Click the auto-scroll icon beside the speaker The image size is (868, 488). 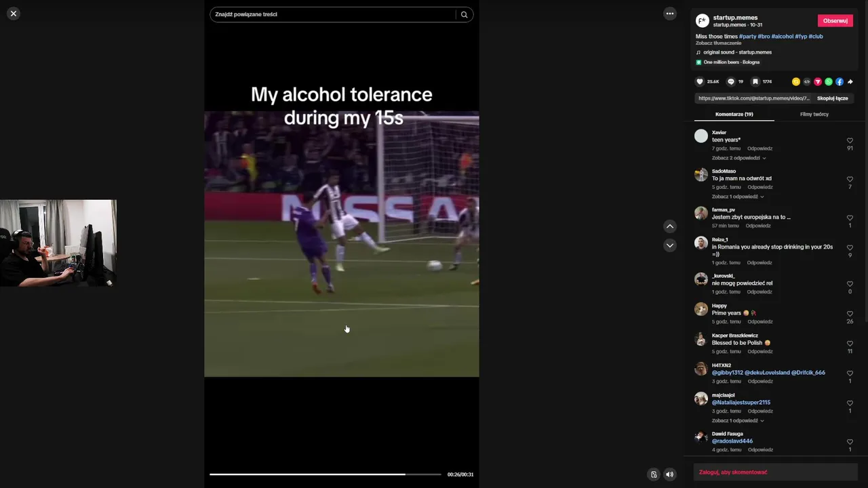[x=654, y=474]
